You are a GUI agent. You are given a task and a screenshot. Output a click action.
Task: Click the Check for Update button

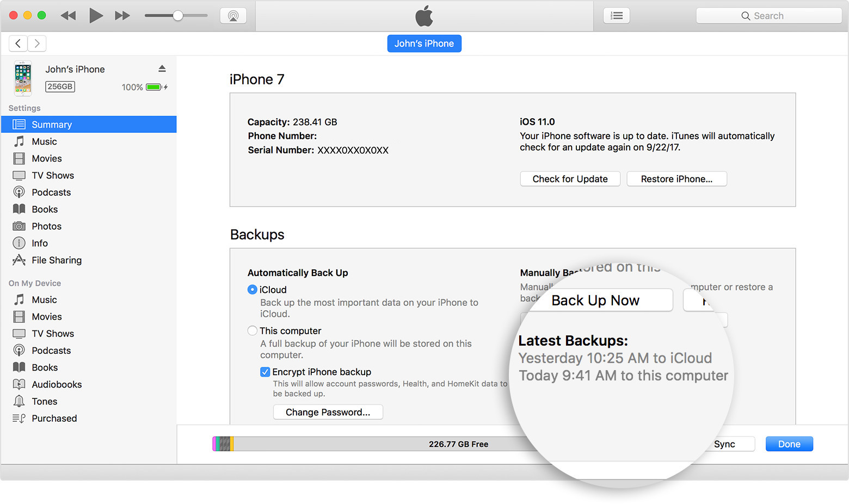point(570,179)
